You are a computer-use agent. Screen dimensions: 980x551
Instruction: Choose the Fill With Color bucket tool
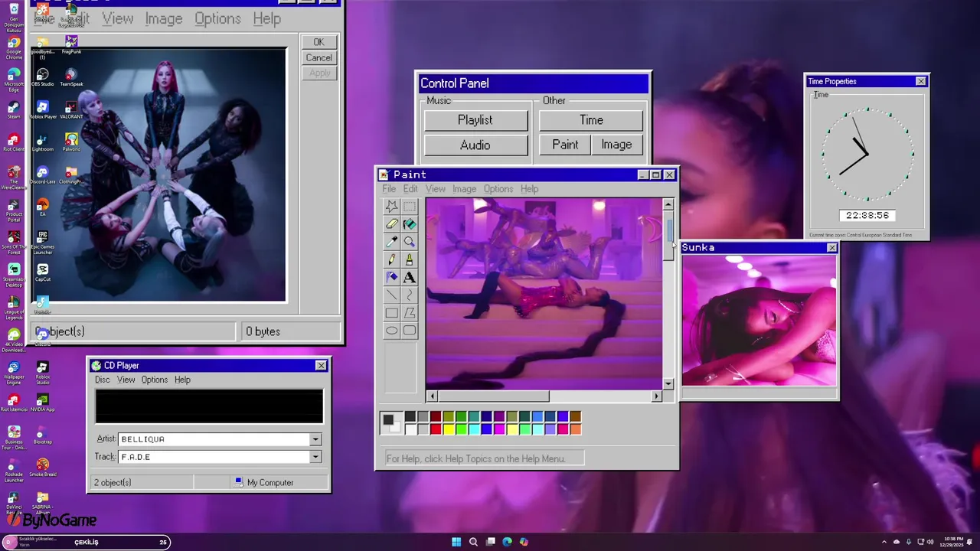[410, 224]
